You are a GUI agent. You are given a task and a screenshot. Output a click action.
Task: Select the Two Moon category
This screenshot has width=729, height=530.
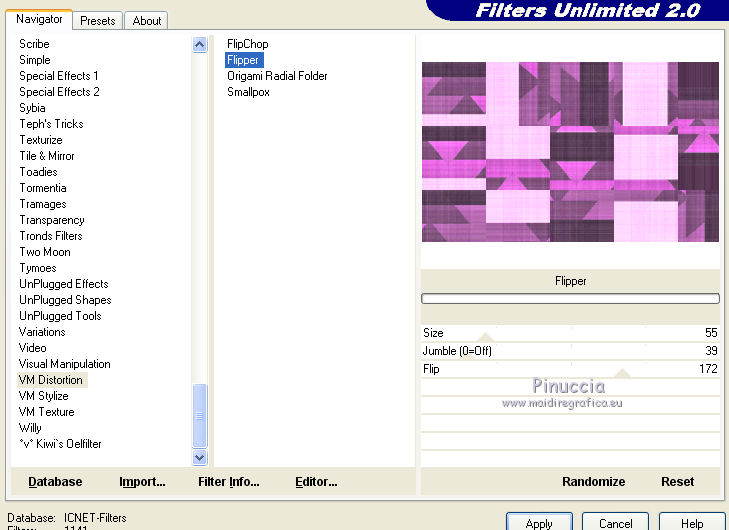pos(45,252)
